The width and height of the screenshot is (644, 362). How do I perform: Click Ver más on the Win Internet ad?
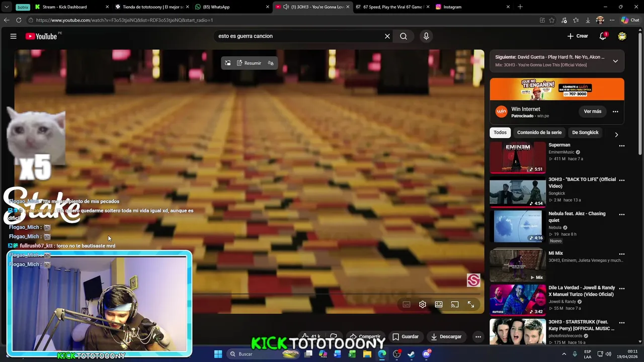pos(593,112)
